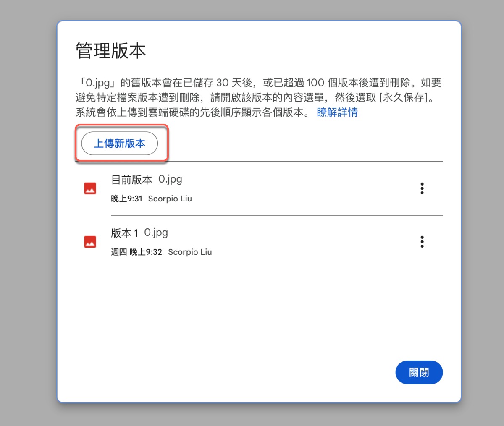The width and height of the screenshot is (504, 426).
Task: Click the 0.jpg filename next to 版本 1
Action: pos(156,233)
